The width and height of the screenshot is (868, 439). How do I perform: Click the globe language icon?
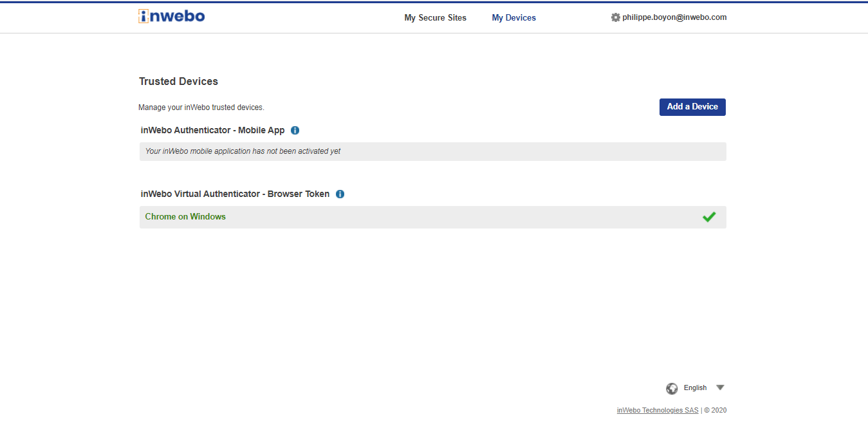tap(672, 388)
